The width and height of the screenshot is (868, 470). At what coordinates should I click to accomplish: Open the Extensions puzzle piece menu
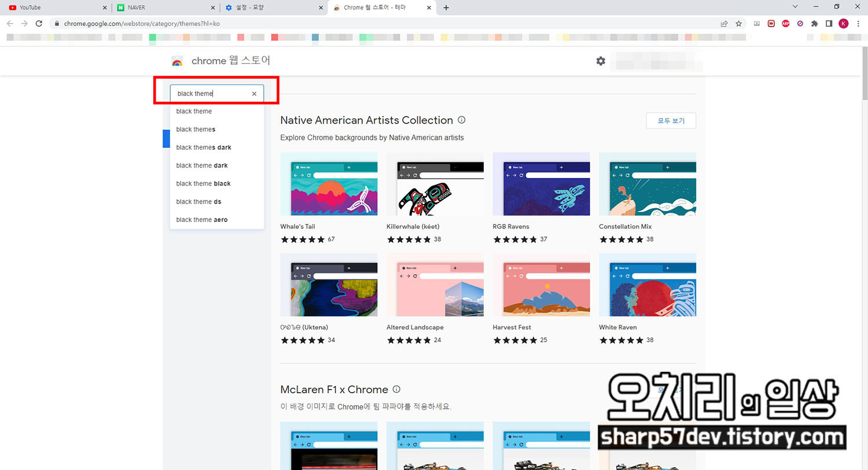815,24
